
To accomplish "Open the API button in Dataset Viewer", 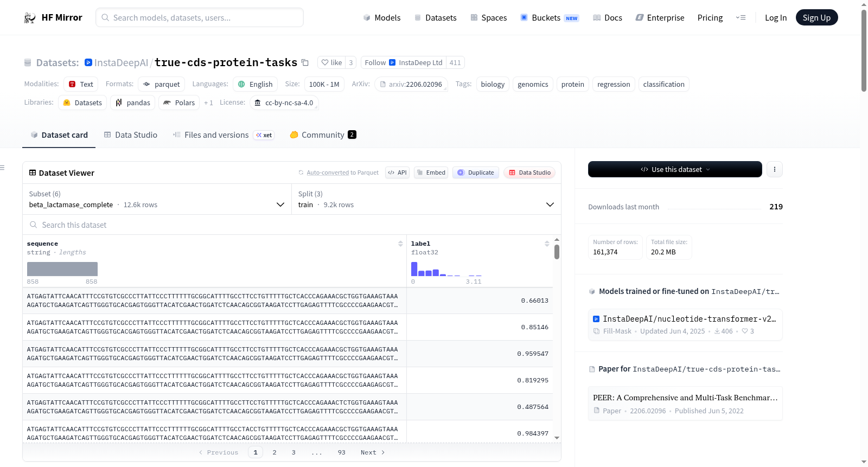I will (x=397, y=172).
